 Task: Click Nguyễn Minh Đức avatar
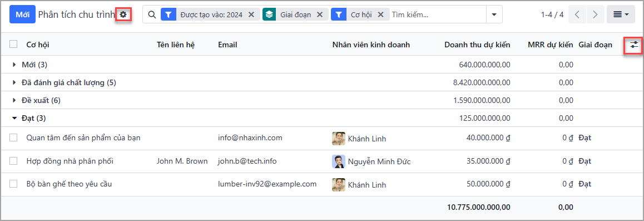pyautogui.click(x=339, y=161)
